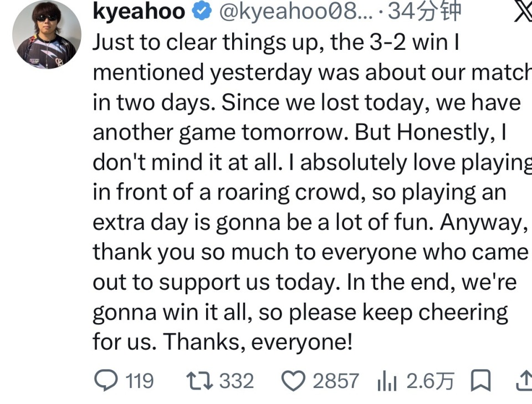Click the 332 repost count
Image resolution: width=532 pixels, height=404 pixels.
pyautogui.click(x=237, y=381)
